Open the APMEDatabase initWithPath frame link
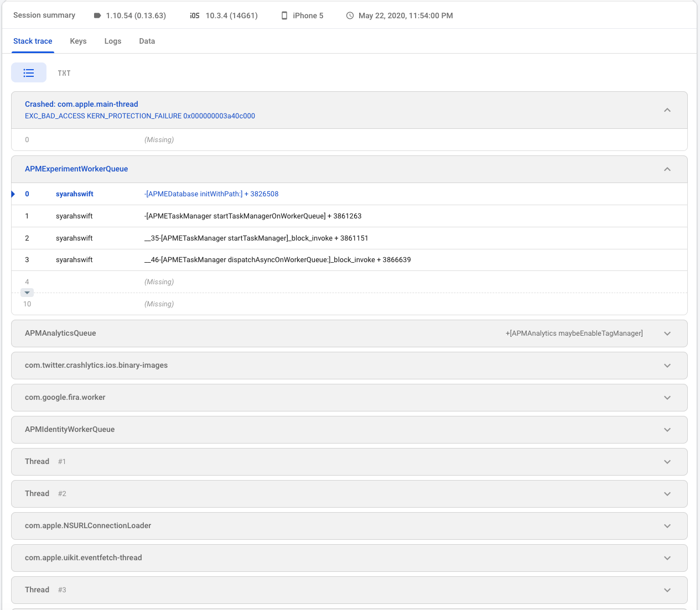This screenshot has height=610, width=700. pyautogui.click(x=211, y=194)
